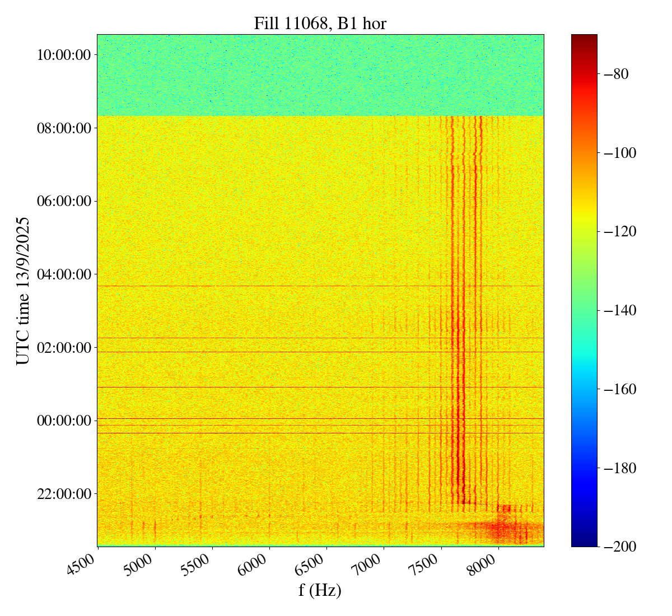Image resolution: width=672 pixels, height=616 pixels.
Task: Click the plot title "Fill 11068, B1 hor"
Action: pos(320,23)
